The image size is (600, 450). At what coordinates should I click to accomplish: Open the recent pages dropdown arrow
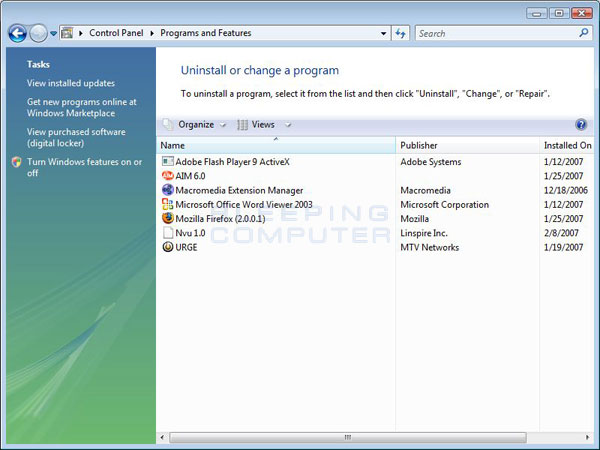[54, 34]
